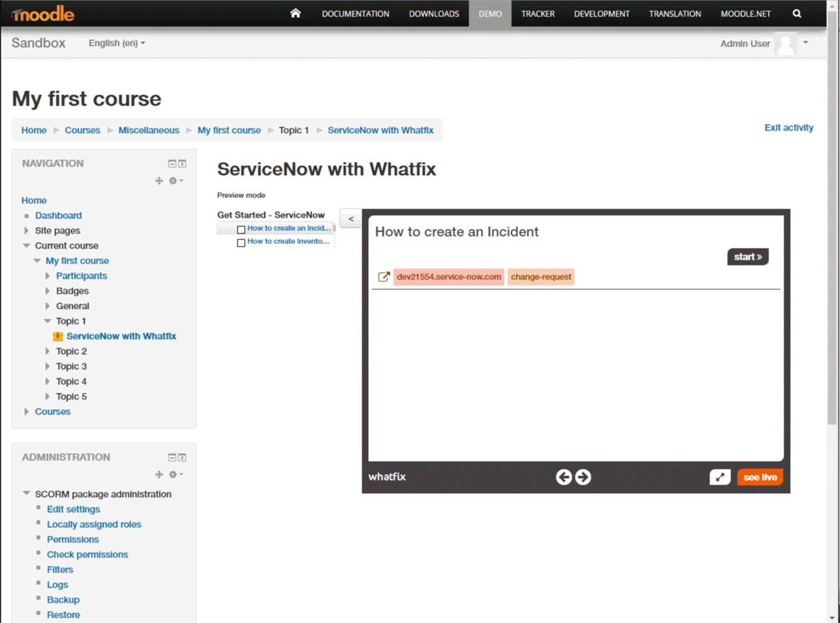The width and height of the screenshot is (840, 623).
Task: Collapse the Current course tree node
Action: point(26,246)
